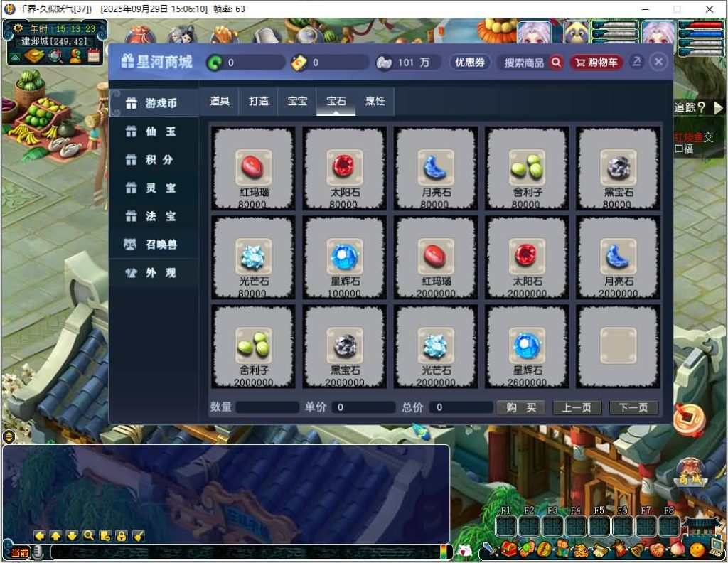
Task: Switch to the 道具 tab in the shop
Action: (219, 101)
